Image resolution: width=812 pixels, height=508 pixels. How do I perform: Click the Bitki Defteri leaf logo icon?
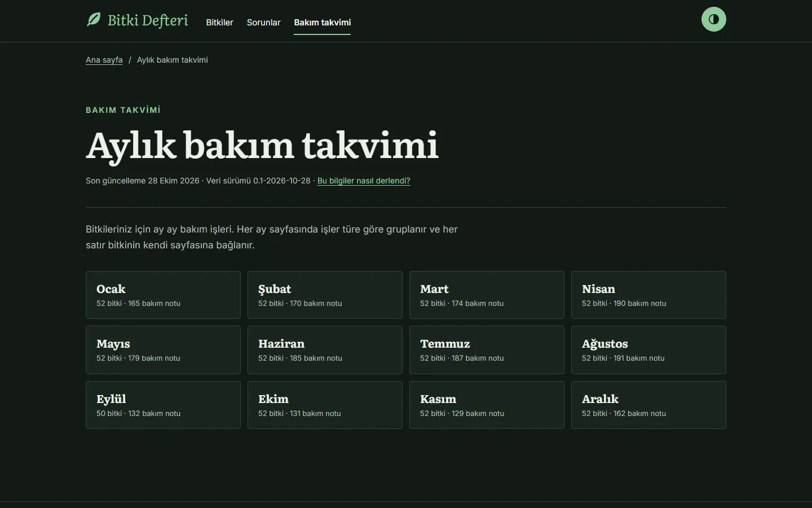pos(94,20)
